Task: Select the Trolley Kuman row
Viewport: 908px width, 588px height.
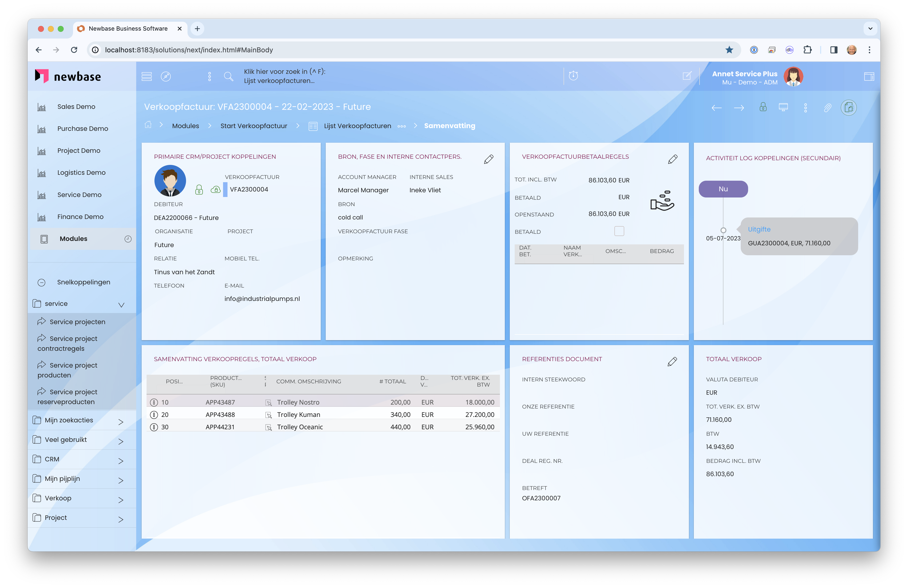Action: (x=298, y=414)
